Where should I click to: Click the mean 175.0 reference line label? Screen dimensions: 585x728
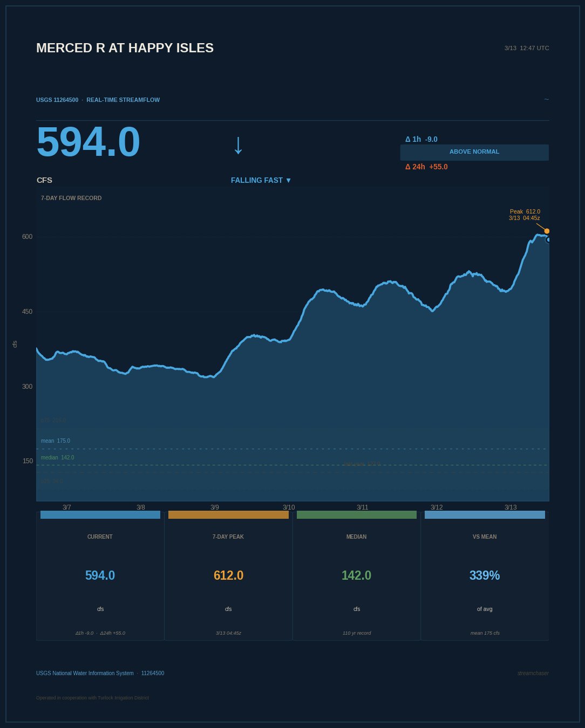[x=56, y=441]
